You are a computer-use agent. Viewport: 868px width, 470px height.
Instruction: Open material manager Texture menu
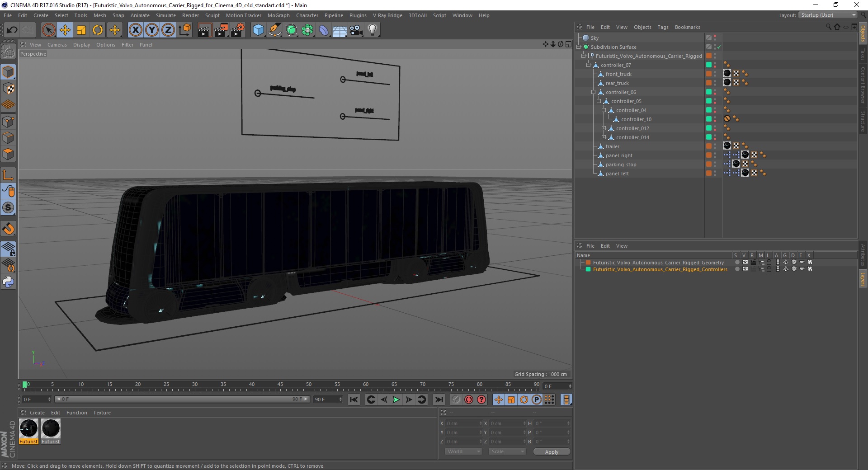pos(102,413)
